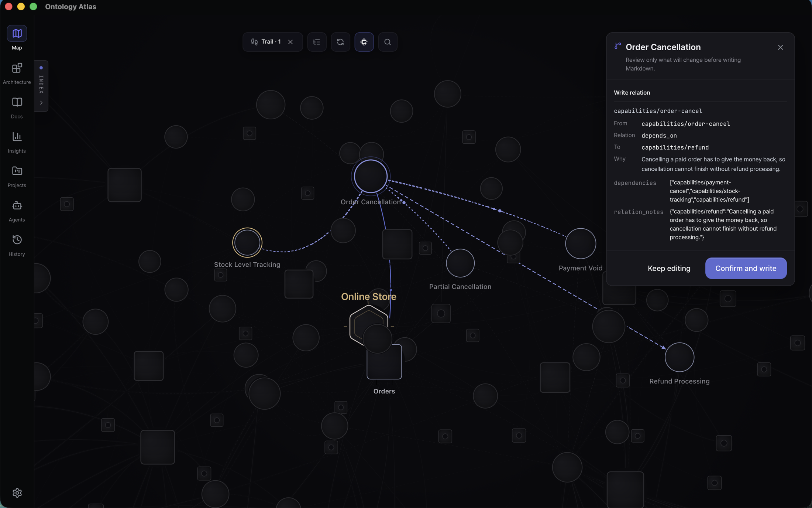
Task: Click the Online Store label
Action: click(368, 297)
